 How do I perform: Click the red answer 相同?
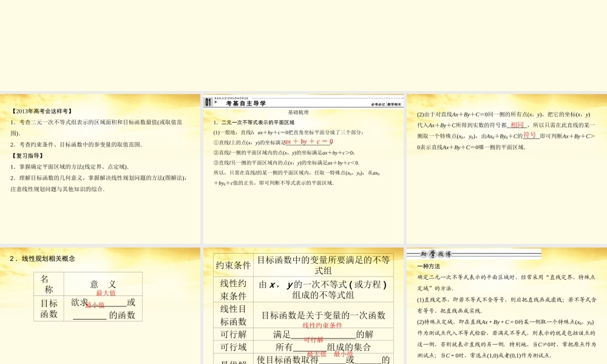click(517, 124)
